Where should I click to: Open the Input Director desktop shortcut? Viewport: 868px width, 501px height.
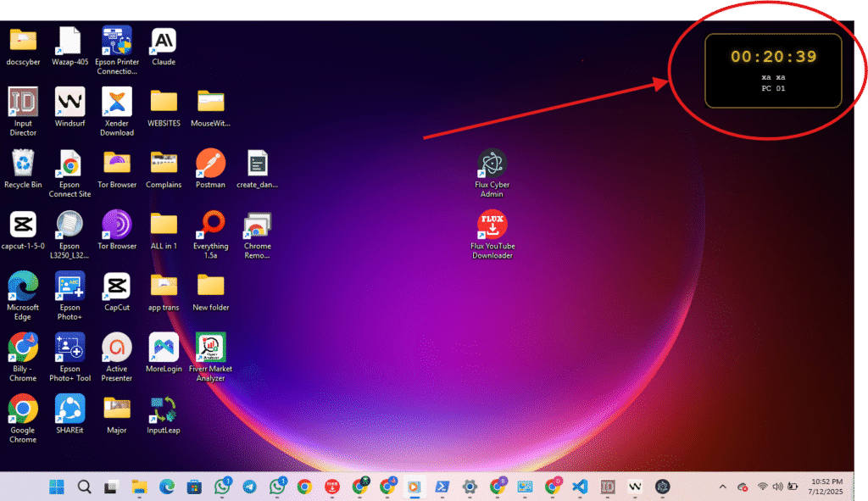click(23, 103)
